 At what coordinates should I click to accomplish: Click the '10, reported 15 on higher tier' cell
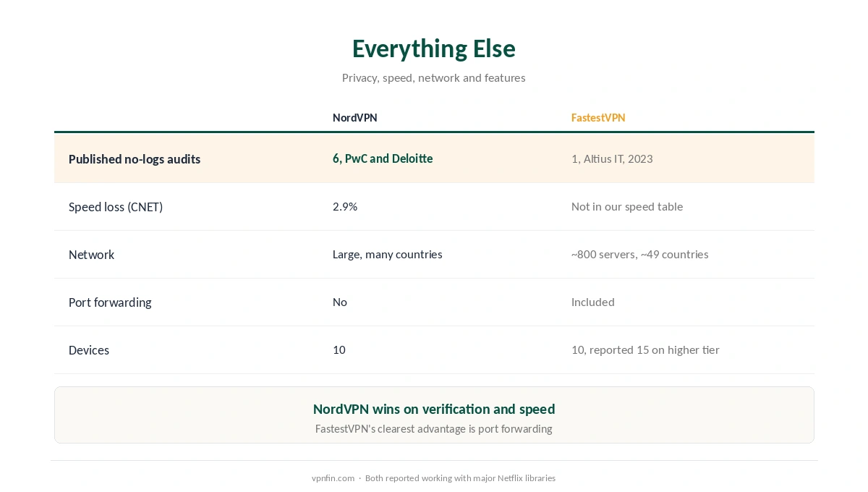(x=645, y=349)
